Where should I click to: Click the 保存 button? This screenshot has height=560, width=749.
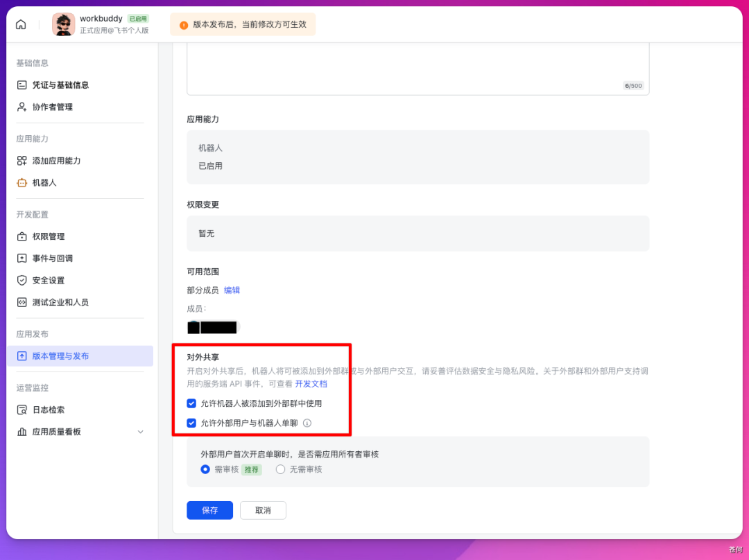tap(209, 510)
